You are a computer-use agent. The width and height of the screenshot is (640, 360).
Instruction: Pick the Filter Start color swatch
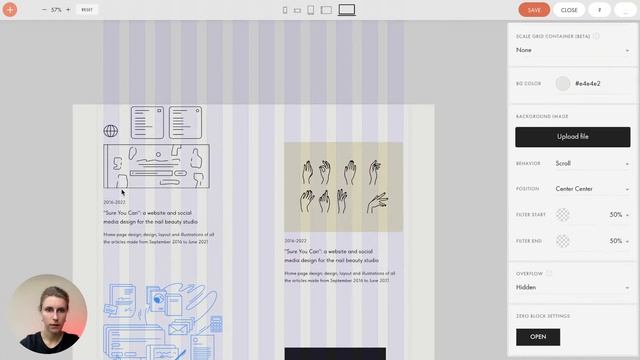(x=562, y=215)
